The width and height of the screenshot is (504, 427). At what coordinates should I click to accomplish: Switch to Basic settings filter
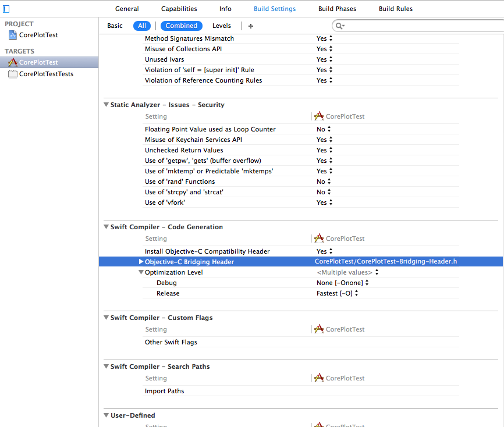pos(115,26)
